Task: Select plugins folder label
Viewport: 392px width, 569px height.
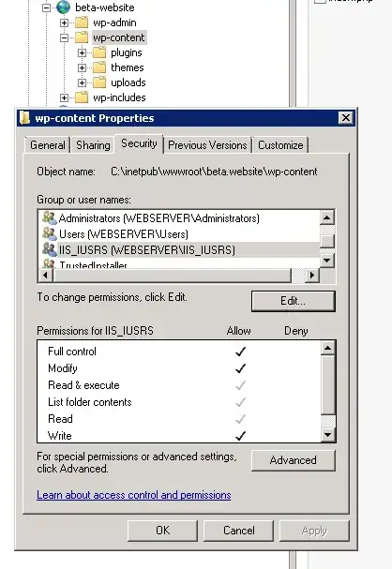Action: coord(127,52)
